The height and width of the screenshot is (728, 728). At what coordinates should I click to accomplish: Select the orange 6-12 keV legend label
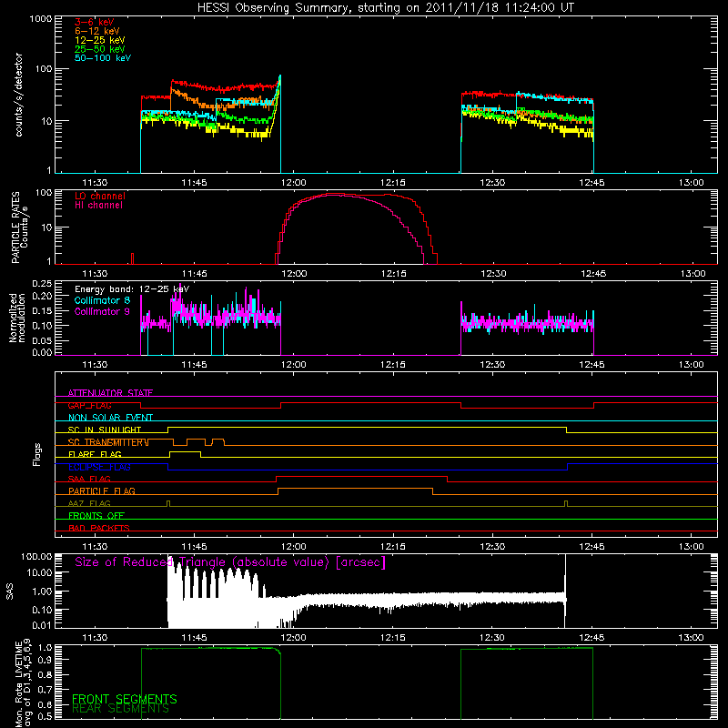(97, 31)
